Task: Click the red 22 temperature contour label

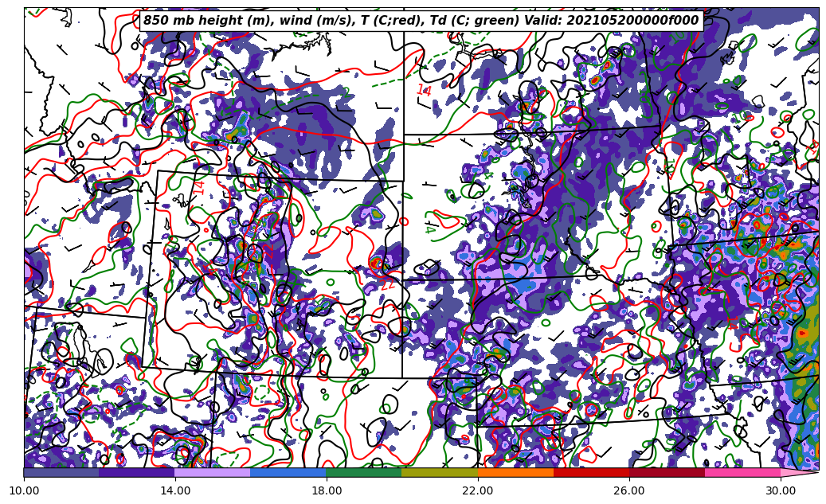Action: coord(388,284)
